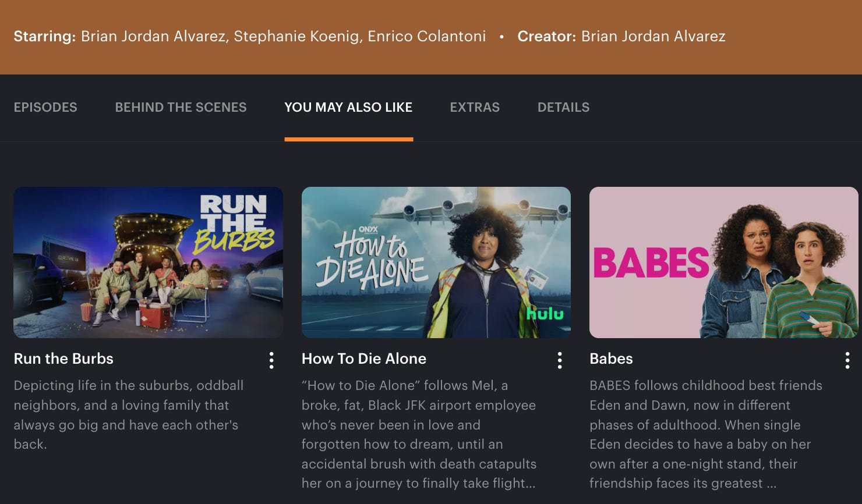Click Brian Jordan Alvarez in the Starring list
The image size is (862, 504).
[154, 36]
